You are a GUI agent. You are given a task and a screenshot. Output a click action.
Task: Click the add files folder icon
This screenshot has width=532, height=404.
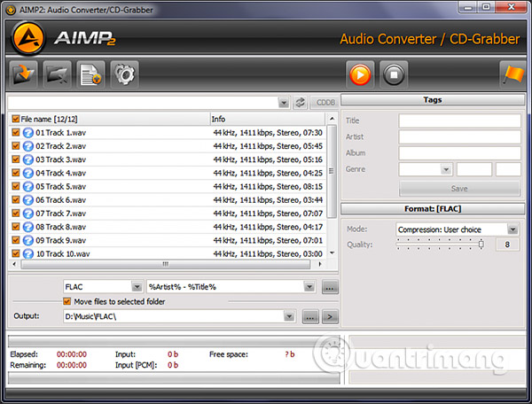pos(23,74)
